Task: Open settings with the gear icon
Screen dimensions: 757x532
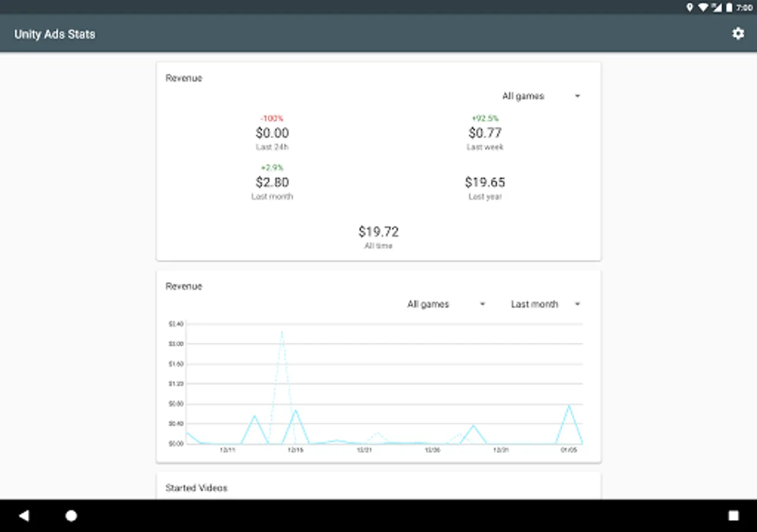Action: pyautogui.click(x=738, y=34)
